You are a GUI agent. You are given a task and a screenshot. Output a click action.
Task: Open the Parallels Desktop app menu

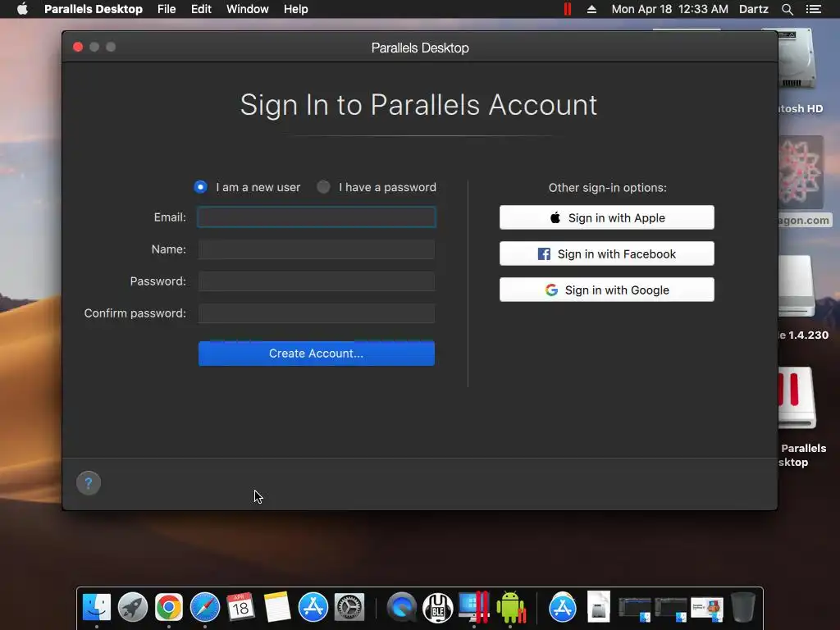(x=94, y=9)
